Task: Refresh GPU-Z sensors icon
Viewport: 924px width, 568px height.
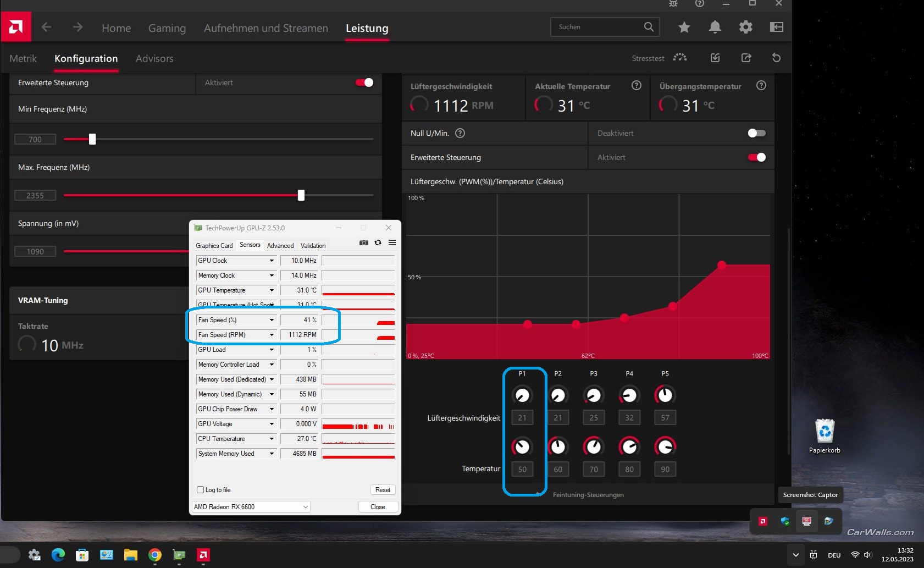Action: pyautogui.click(x=378, y=242)
